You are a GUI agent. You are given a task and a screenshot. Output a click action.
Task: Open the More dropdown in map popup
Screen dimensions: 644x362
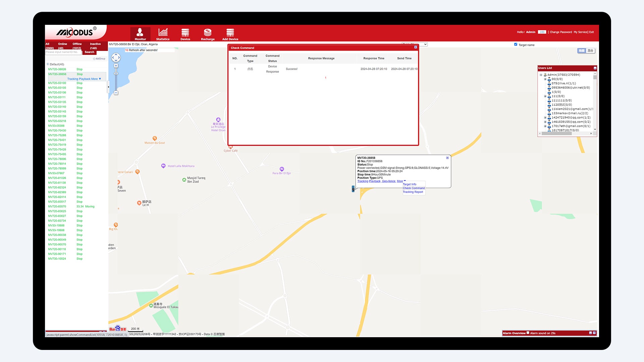401,181
